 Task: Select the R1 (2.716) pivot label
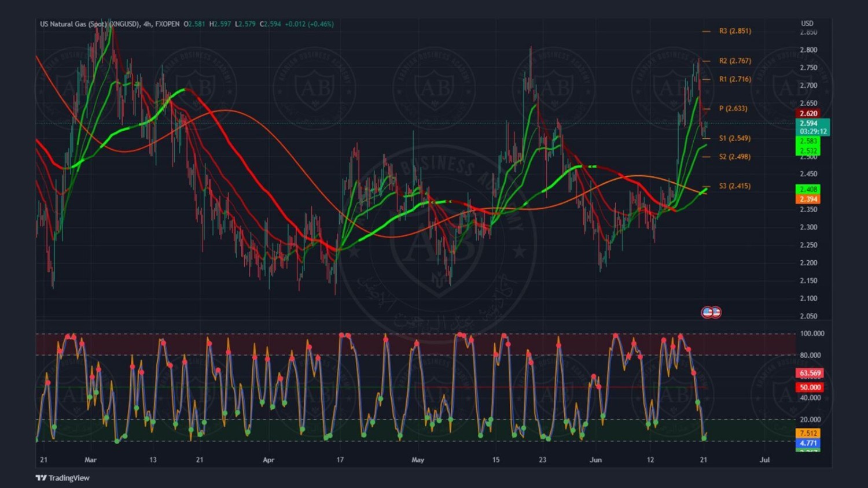735,79
